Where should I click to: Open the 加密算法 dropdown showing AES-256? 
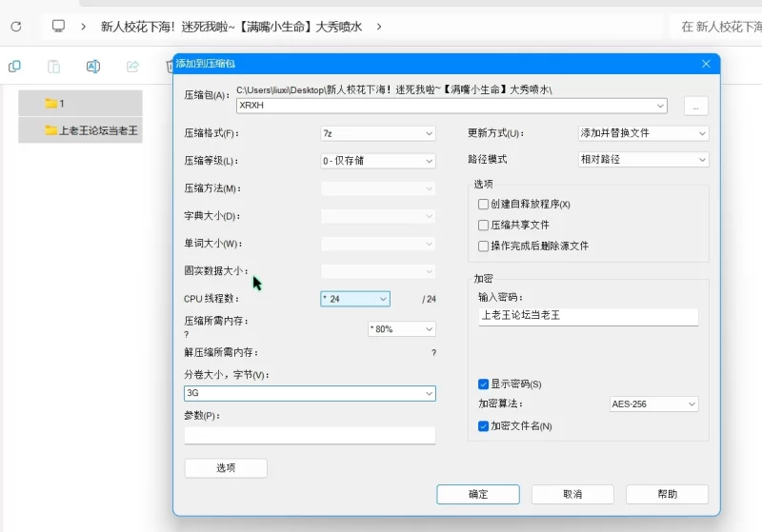(x=653, y=404)
